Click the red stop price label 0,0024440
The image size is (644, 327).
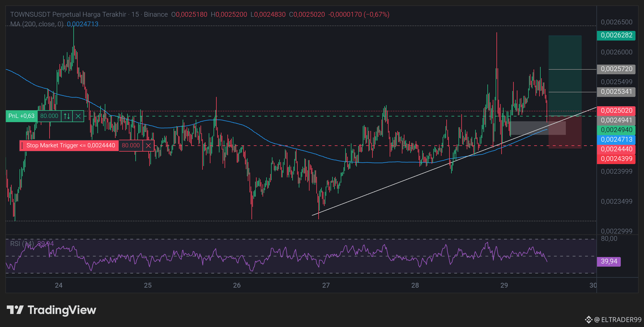pos(616,149)
